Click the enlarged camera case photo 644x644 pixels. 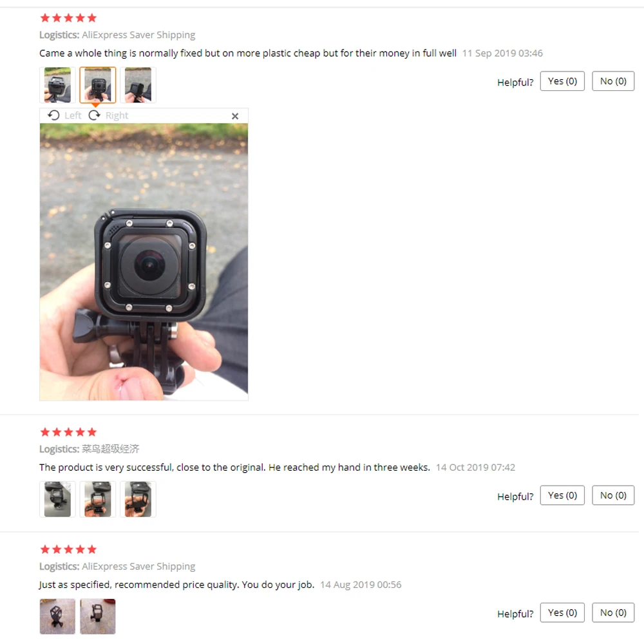[x=144, y=262]
